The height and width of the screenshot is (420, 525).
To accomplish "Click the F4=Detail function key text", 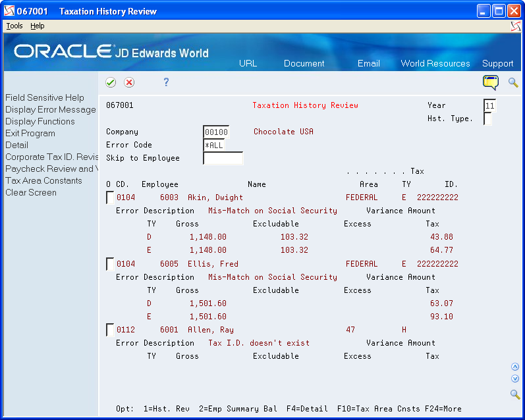I will click(x=307, y=409).
